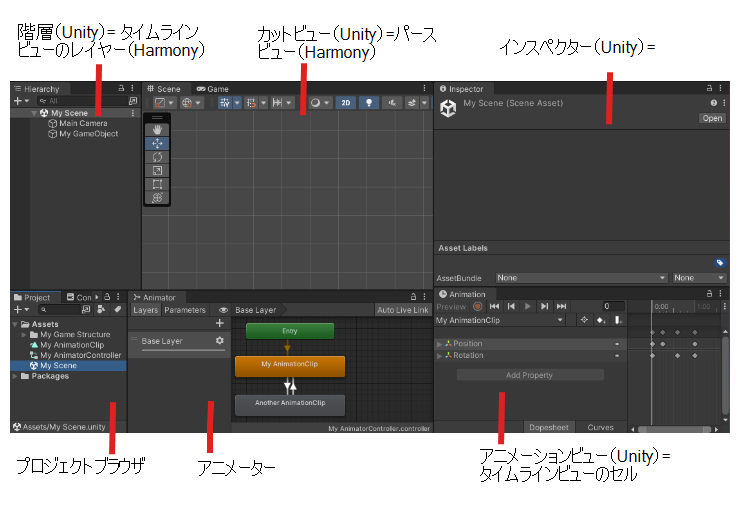Open the AssetBundle None dropdown

click(581, 278)
